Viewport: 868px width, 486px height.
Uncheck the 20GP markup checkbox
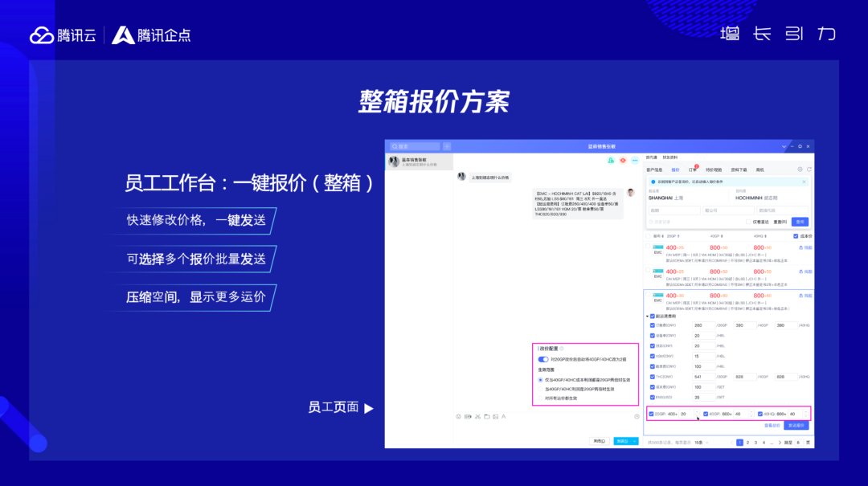651,414
